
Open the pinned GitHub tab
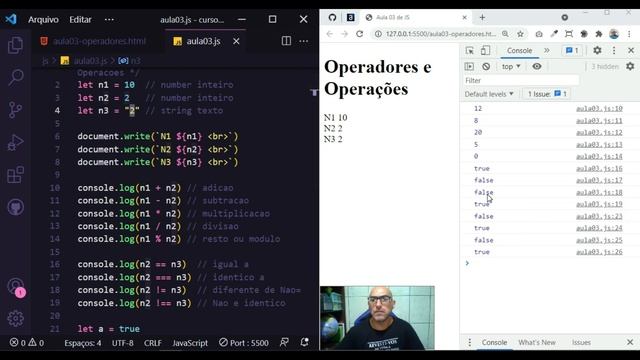click(332, 17)
